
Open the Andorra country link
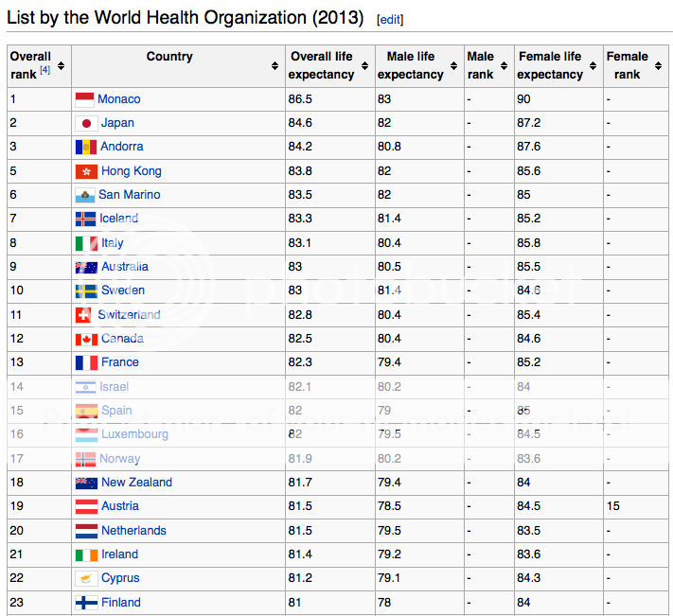point(122,147)
